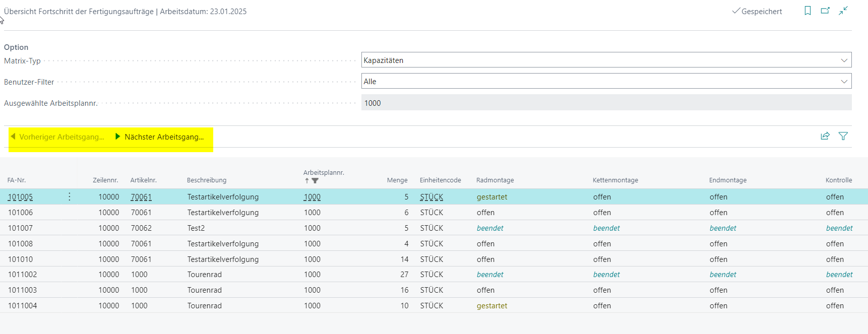This screenshot has width=868, height=334.
Task: Click Zeilennr. column header
Action: [x=105, y=180]
